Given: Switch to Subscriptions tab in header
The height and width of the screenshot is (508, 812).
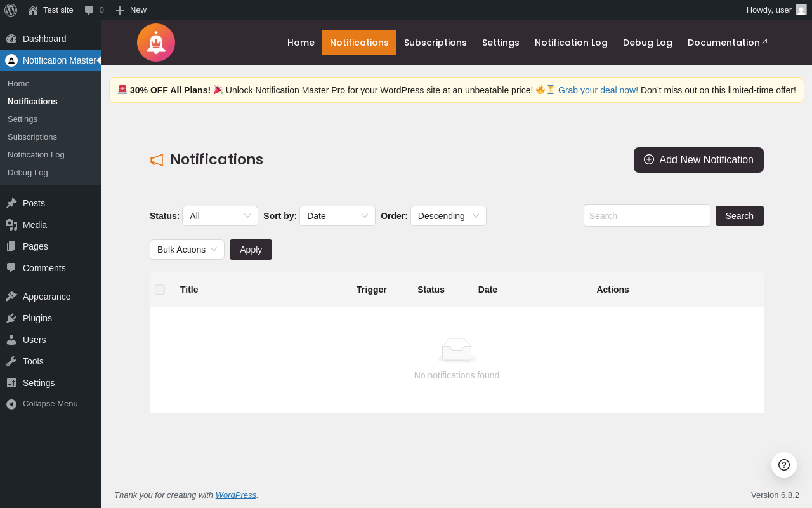Looking at the screenshot, I should pos(435,43).
